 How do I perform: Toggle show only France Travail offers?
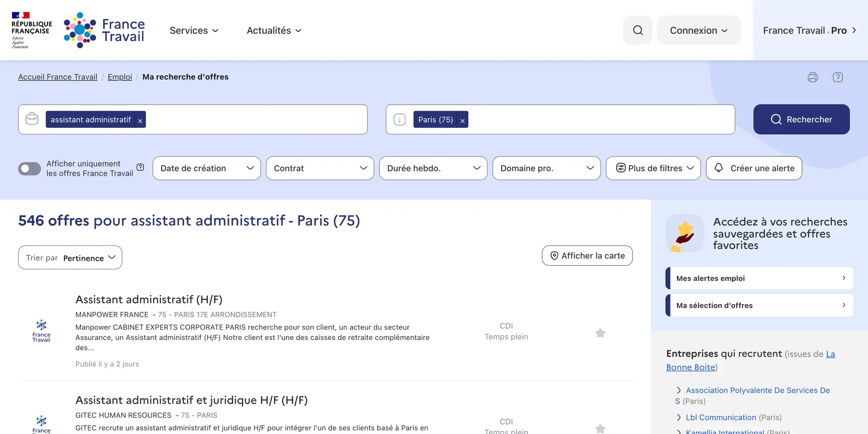[29, 169]
